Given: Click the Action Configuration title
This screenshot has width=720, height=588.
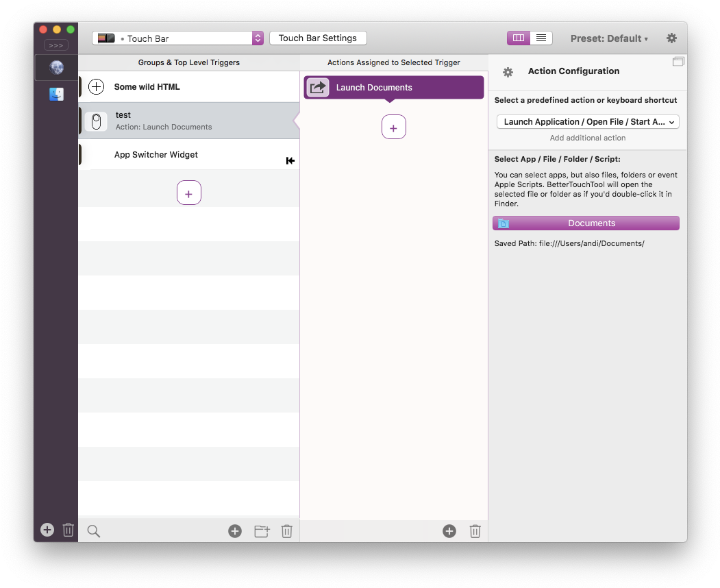Looking at the screenshot, I should click(x=573, y=71).
